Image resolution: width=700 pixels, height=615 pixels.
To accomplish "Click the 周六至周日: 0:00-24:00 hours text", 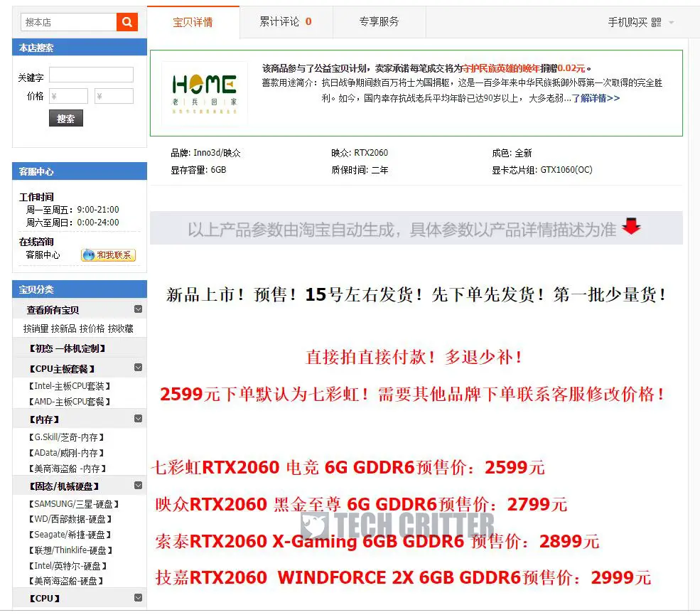I will click(72, 223).
